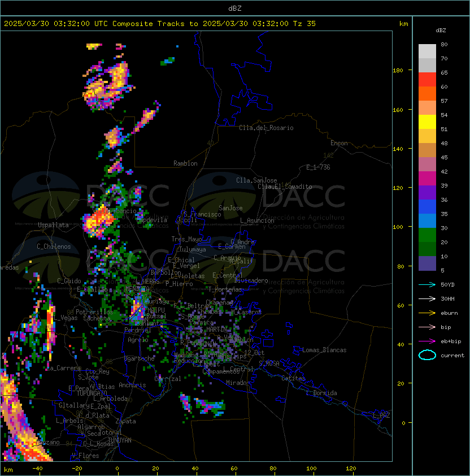Click the 'Divisadero' map label

[251, 280]
